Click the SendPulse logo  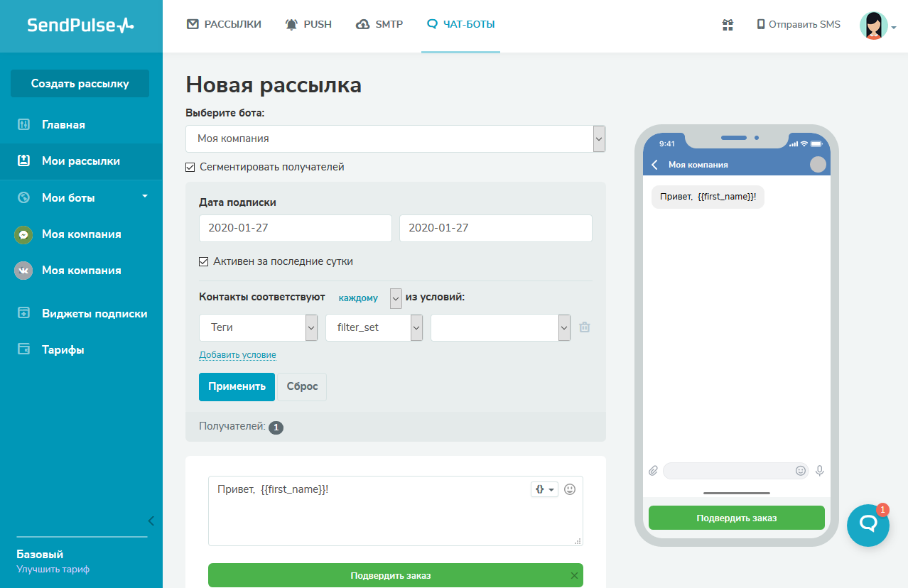tap(80, 26)
